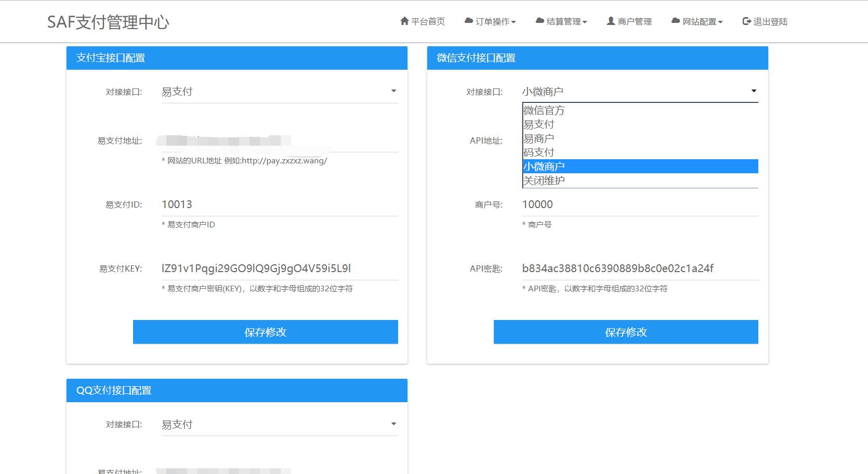The width and height of the screenshot is (868, 474).
Task: Expand the 网站配置 menu
Action: click(x=697, y=21)
